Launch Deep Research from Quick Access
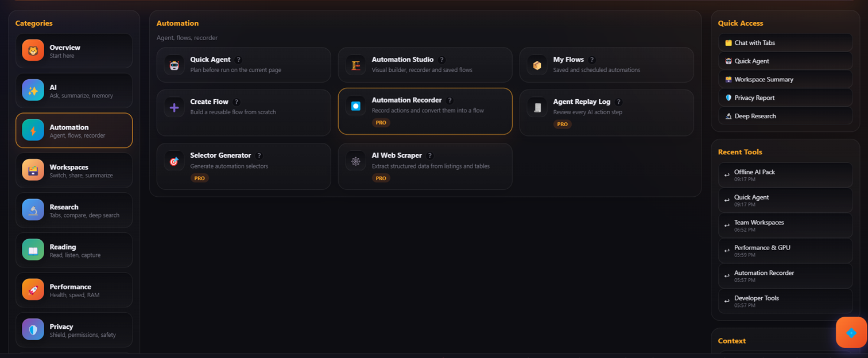Image resolution: width=868 pixels, height=358 pixels. pyautogui.click(x=785, y=116)
